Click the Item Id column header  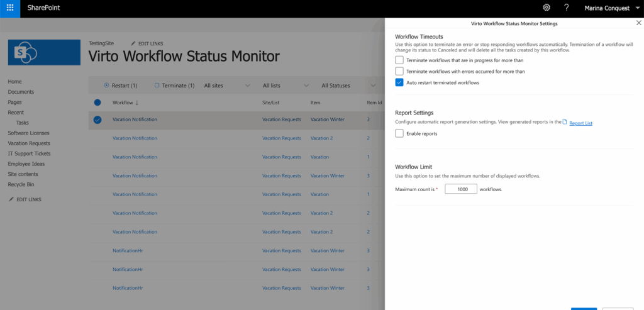[374, 102]
